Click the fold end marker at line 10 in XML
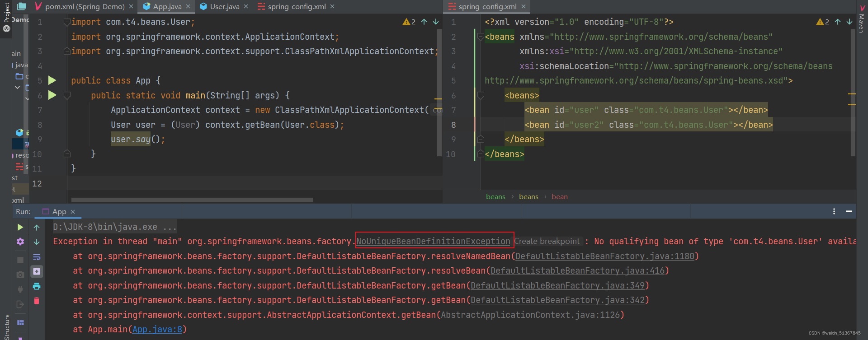The width and height of the screenshot is (868, 340). [x=481, y=154]
